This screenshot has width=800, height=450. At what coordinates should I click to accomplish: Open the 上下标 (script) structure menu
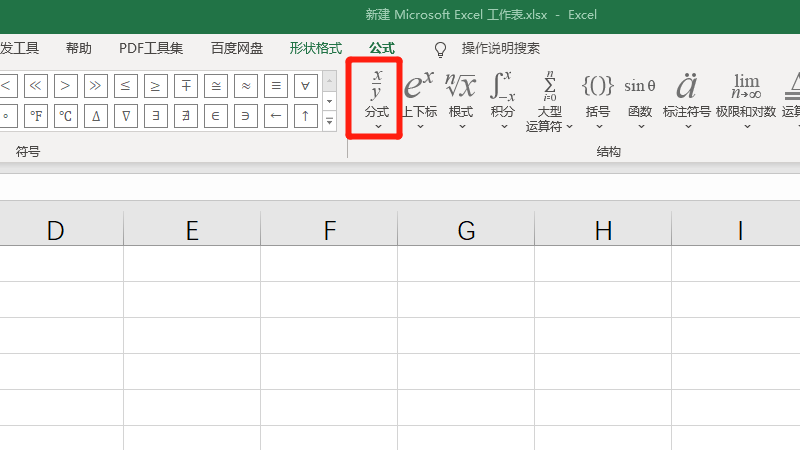click(x=419, y=97)
